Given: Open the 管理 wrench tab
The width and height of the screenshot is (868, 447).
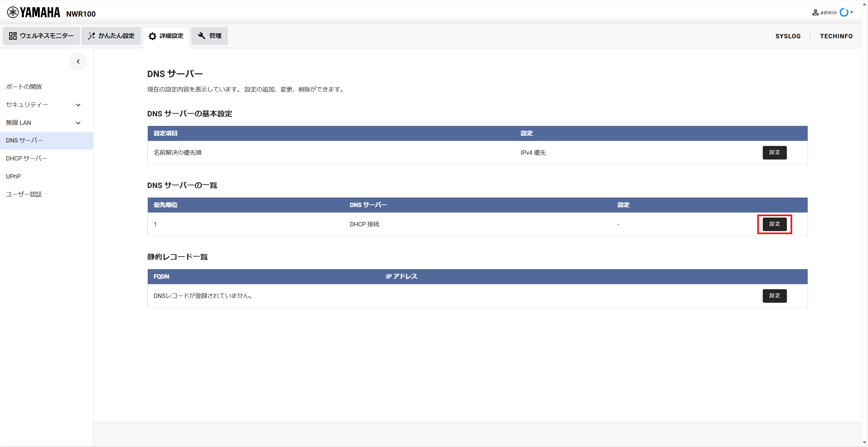Looking at the screenshot, I should point(209,36).
